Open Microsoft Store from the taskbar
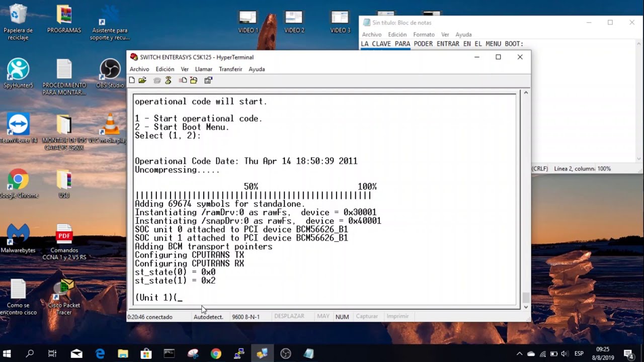Screen dimensions: 644x362 click(146, 353)
